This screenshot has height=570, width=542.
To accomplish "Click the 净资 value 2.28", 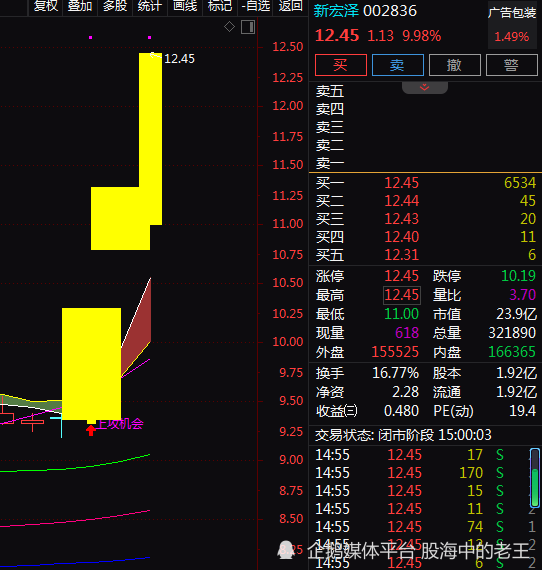I will 406,392.
